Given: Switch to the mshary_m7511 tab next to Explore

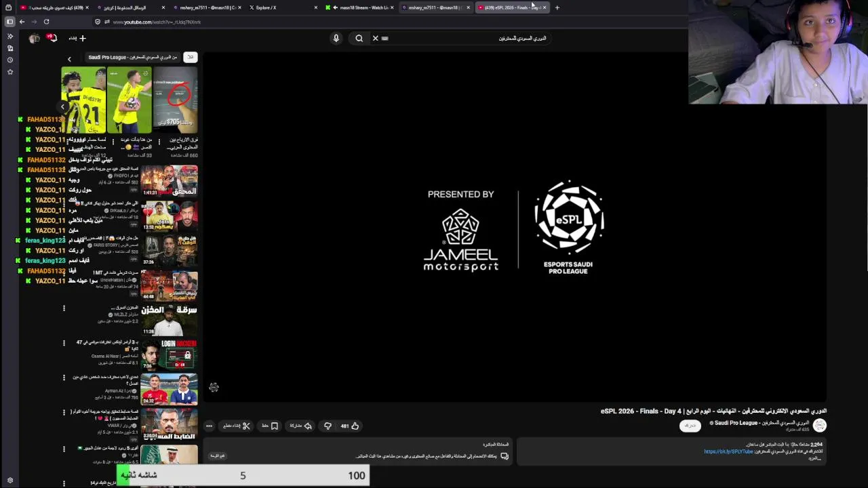Looking at the screenshot, I should [x=206, y=7].
